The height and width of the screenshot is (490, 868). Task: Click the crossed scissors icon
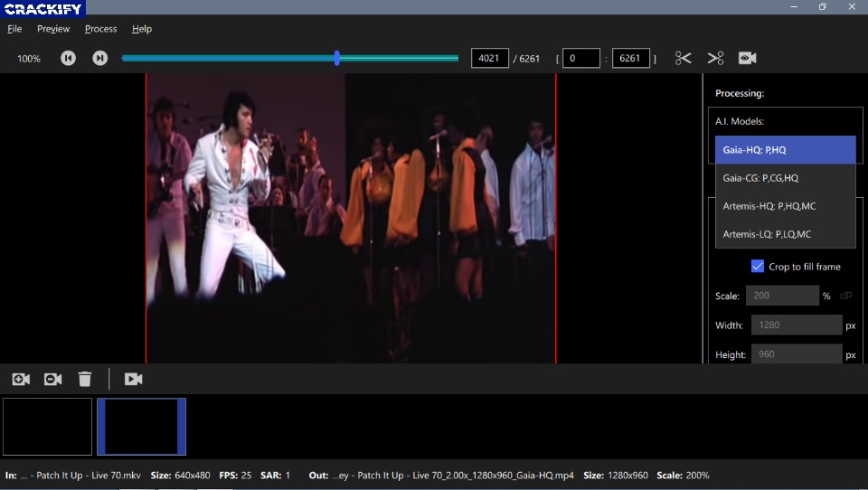coord(715,58)
